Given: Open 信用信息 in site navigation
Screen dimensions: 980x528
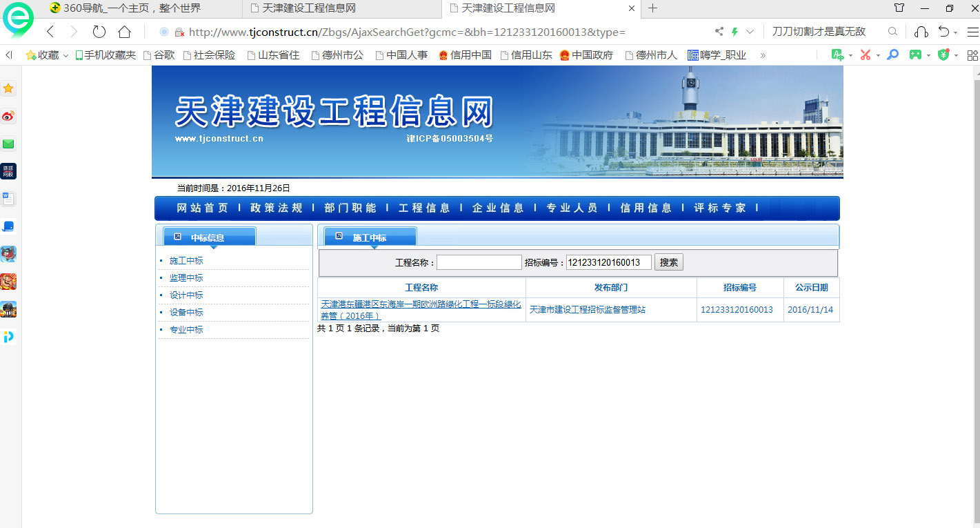Looking at the screenshot, I should click(646, 208).
